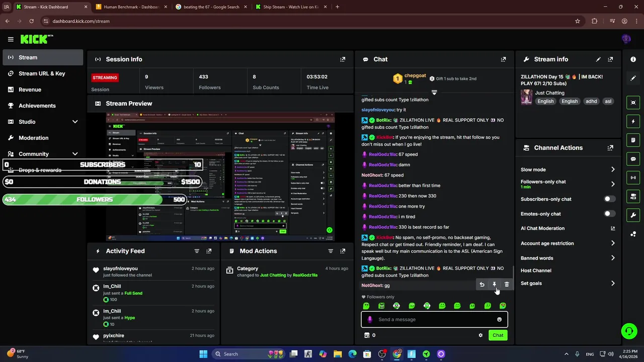Click in the Send a message field
Image resolution: width=644 pixels, height=362 pixels.
click(434, 319)
